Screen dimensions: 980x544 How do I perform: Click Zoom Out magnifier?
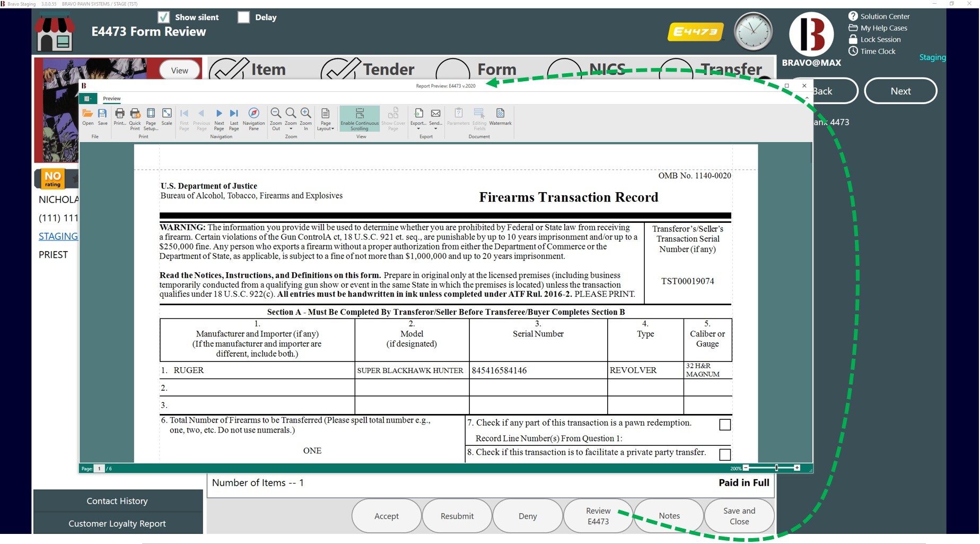point(276,119)
